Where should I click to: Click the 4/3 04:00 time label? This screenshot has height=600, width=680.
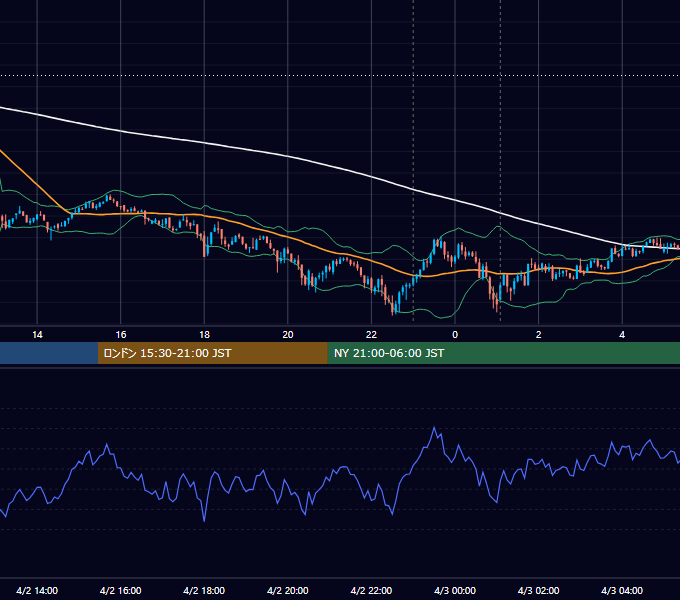pyautogui.click(x=622, y=590)
